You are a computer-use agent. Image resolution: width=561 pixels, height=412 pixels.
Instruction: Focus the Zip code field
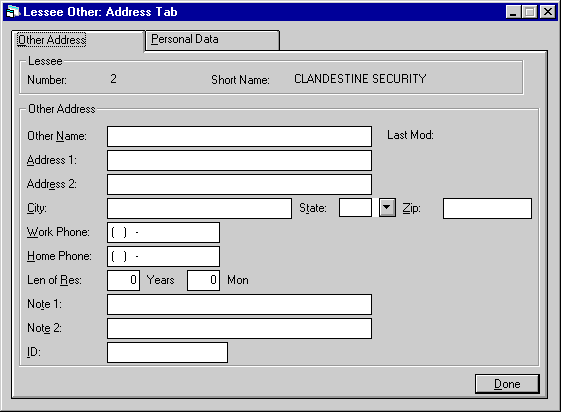tap(487, 209)
